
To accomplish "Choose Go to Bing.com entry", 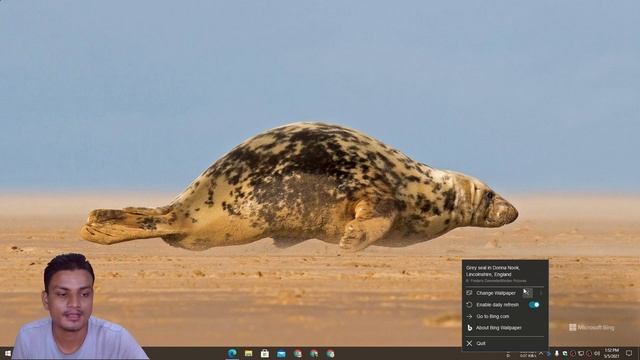I will [x=492, y=316].
